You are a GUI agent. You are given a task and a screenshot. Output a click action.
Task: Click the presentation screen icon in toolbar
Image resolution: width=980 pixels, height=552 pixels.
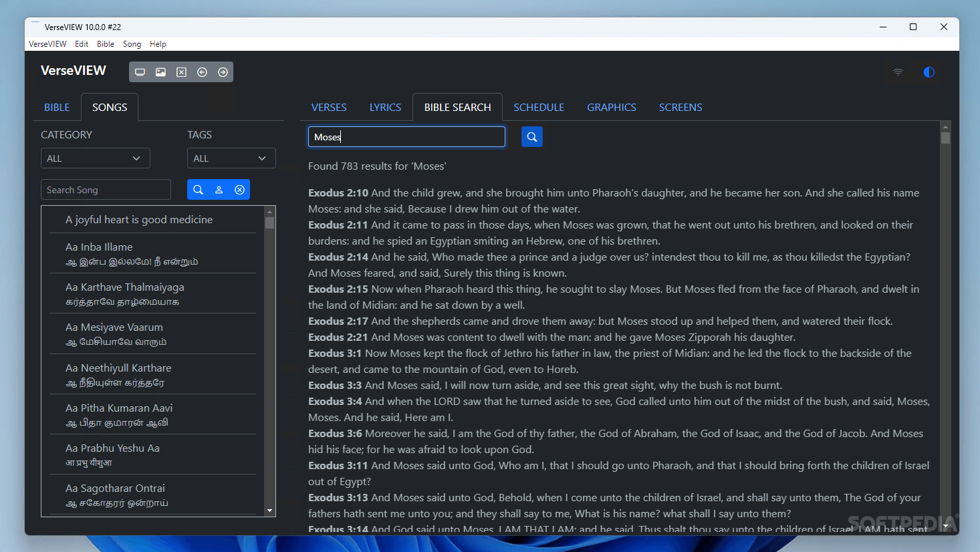140,72
